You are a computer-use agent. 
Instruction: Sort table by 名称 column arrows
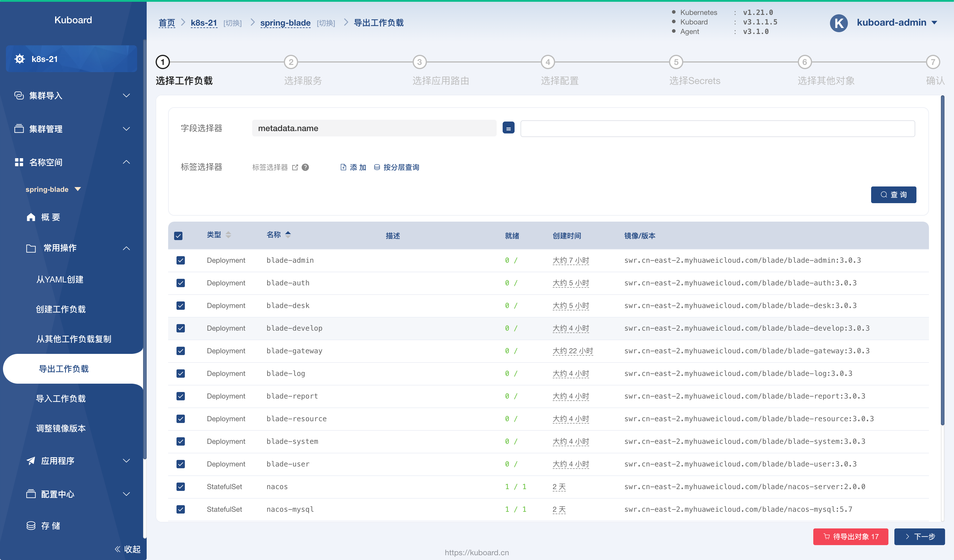click(288, 235)
